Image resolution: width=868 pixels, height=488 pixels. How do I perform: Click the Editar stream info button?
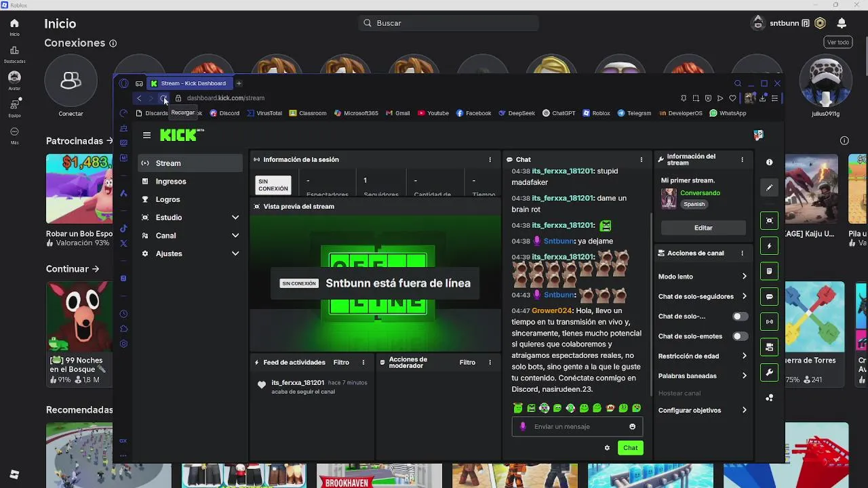click(x=703, y=228)
